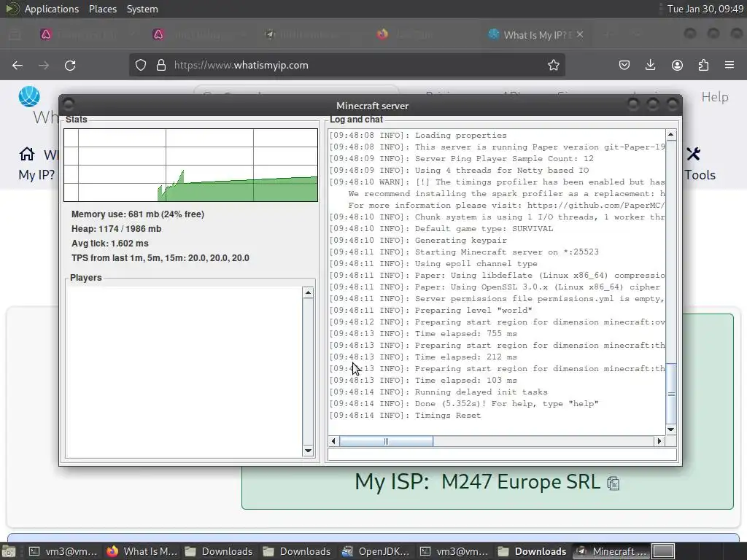Click the Timings Reset log line
Viewport: 747px width, 560px height.
405,415
